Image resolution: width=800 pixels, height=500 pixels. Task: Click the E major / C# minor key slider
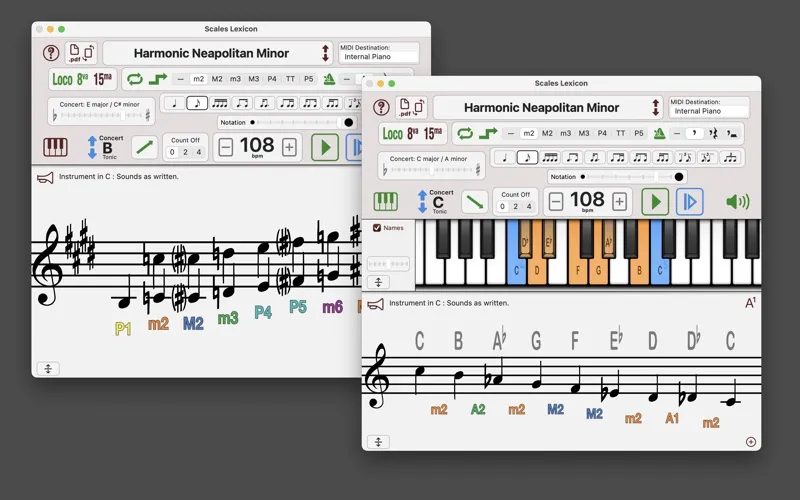pyautogui.click(x=101, y=116)
